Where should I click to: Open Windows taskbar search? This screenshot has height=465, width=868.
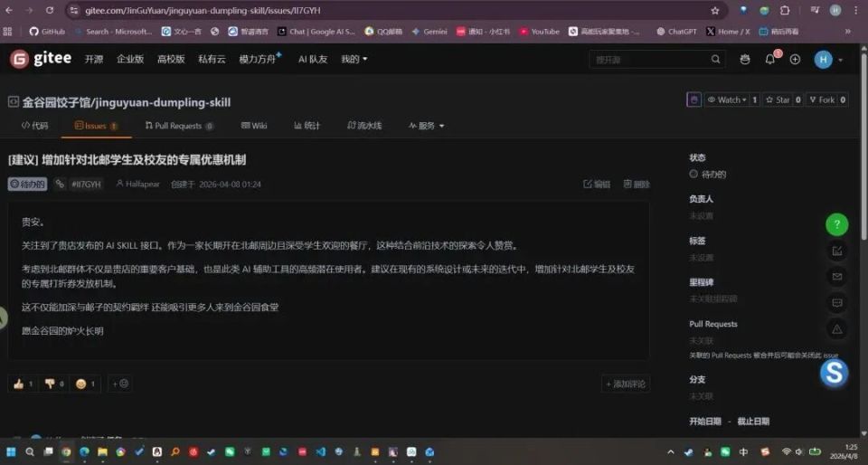[x=29, y=451]
